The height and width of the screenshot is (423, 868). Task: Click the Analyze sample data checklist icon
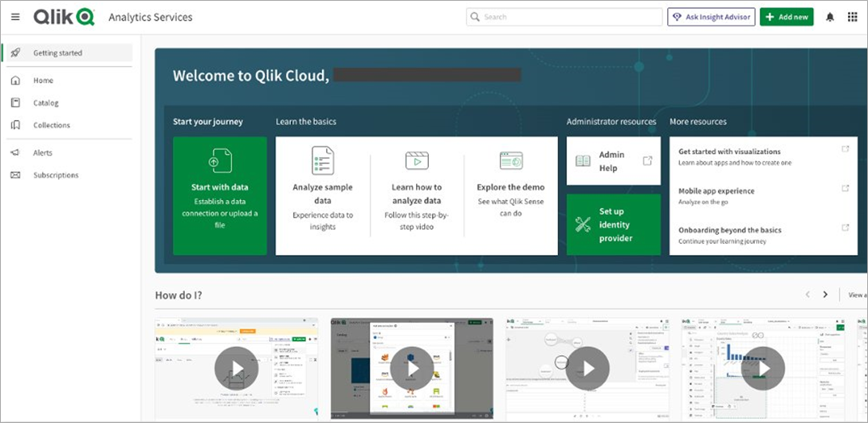click(x=323, y=160)
